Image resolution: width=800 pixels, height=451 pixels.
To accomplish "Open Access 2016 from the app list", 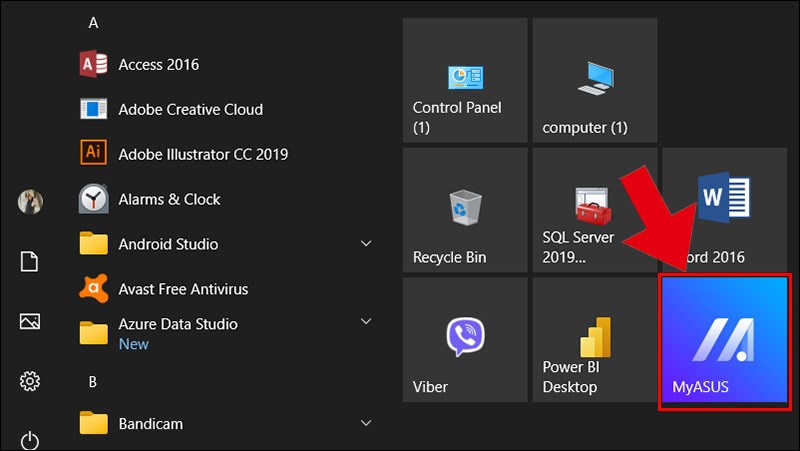I will pos(224,64).
